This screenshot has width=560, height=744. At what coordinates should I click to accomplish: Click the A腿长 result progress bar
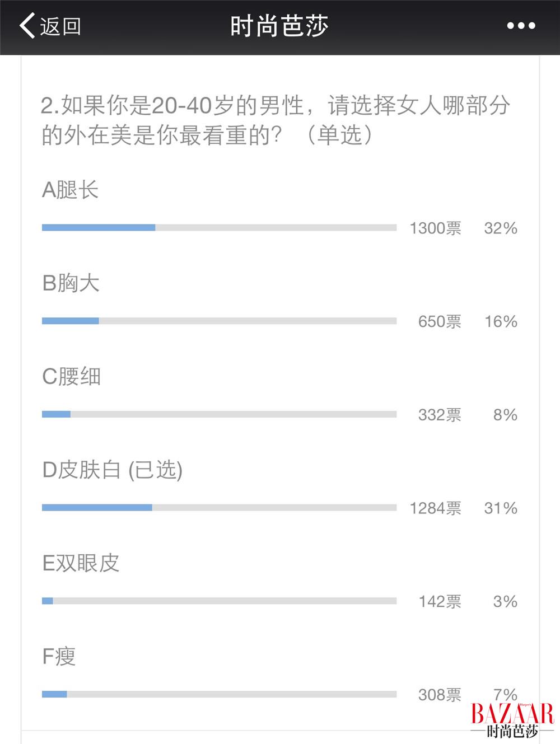click(x=219, y=228)
